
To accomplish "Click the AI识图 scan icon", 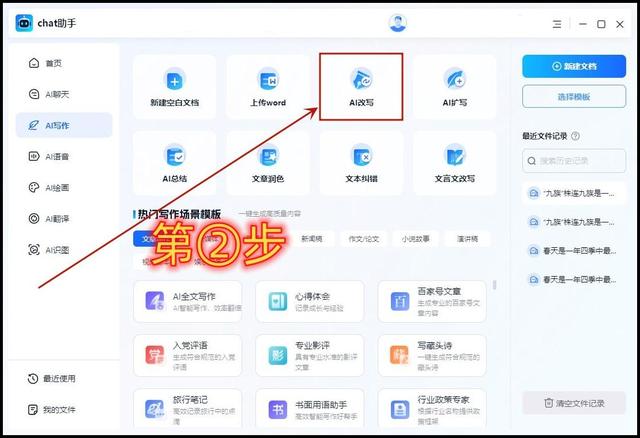I will pos(34,249).
